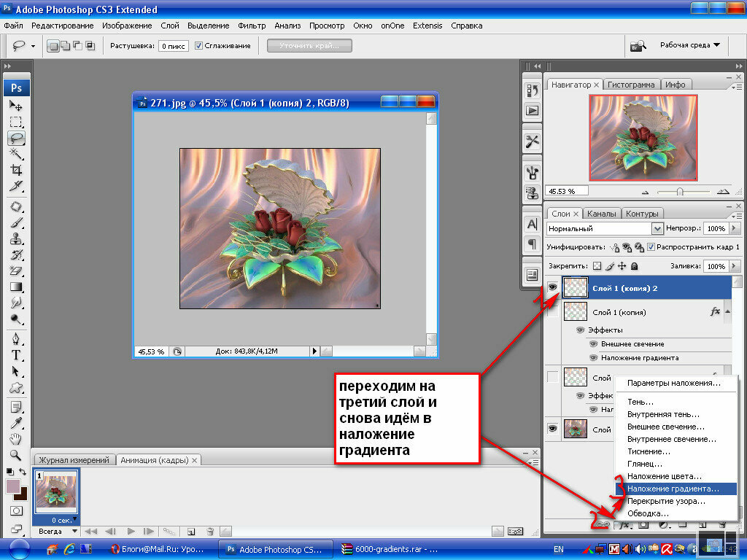Select the Notes tool
Screen dimensions: 747x560
coord(16,407)
